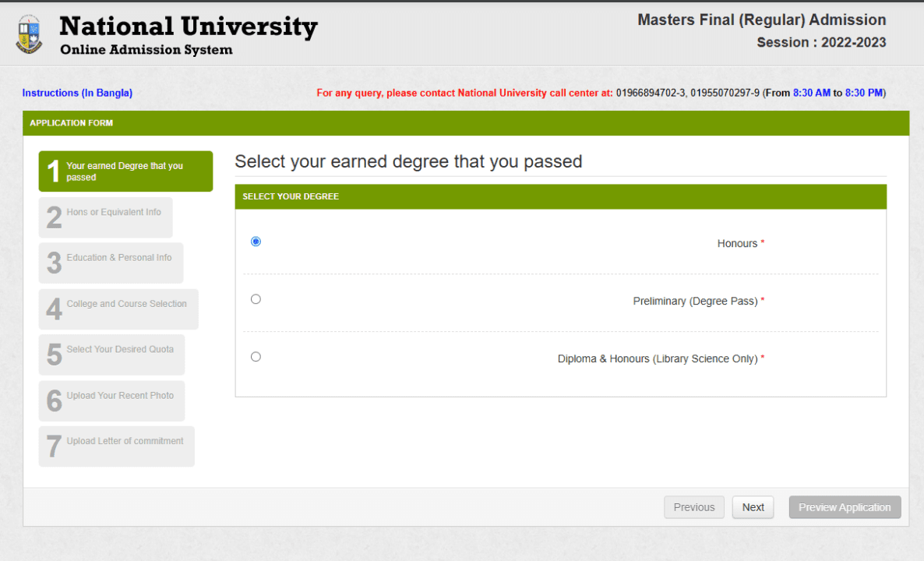Click Preview Application button
The width and height of the screenshot is (924, 561).
point(845,507)
